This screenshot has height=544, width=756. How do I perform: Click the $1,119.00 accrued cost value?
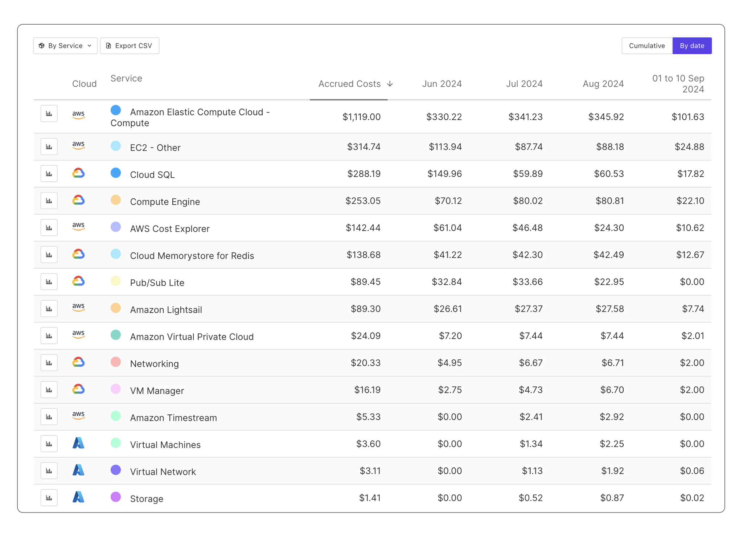pos(362,117)
